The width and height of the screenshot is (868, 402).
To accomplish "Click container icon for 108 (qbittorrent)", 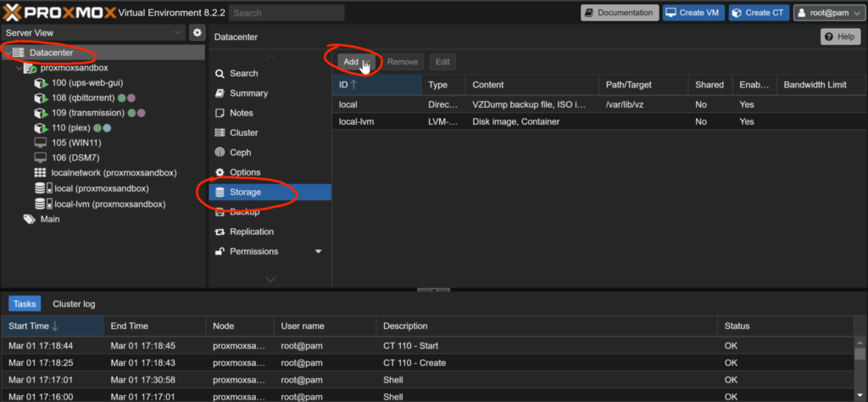I will click(42, 98).
